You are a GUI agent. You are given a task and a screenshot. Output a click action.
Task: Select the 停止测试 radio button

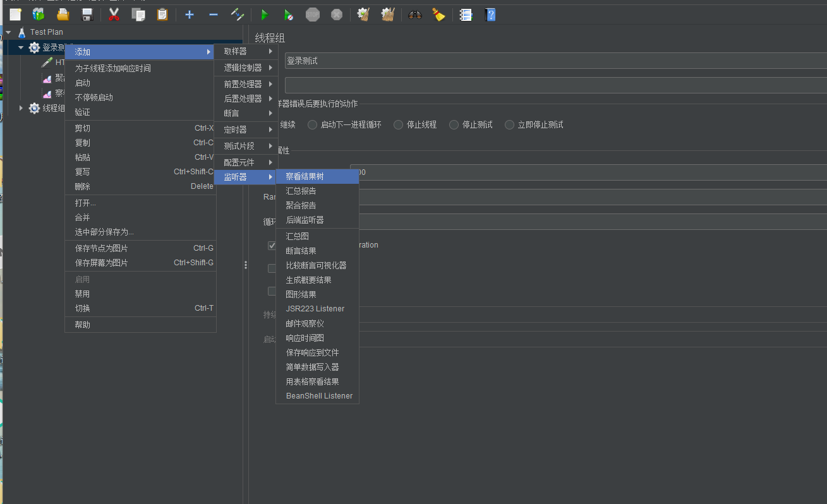click(454, 124)
